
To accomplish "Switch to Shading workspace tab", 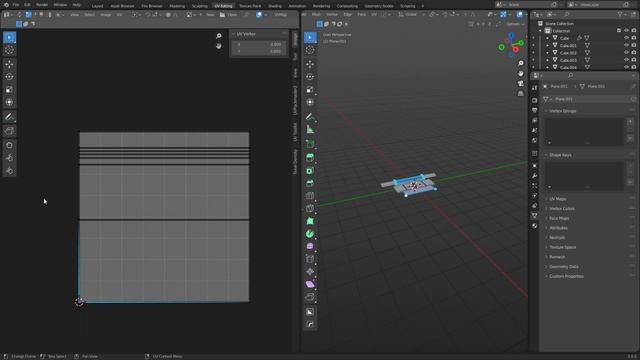I will click(275, 6).
